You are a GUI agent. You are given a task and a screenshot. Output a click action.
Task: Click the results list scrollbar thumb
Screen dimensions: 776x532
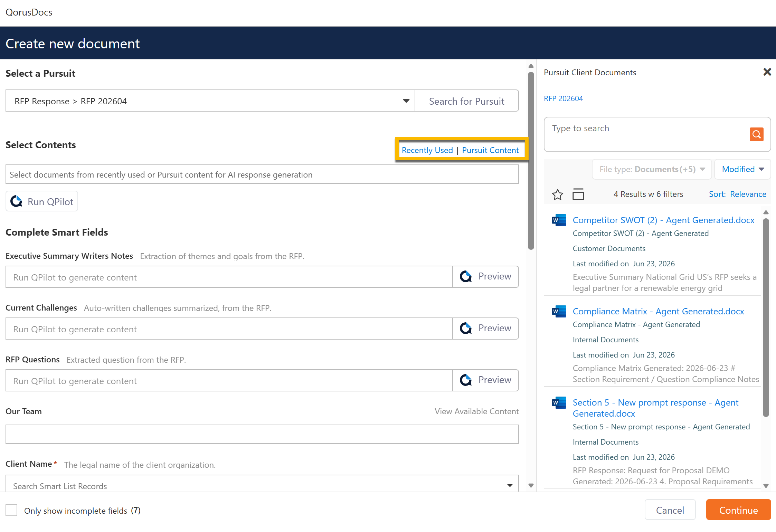coord(766,317)
